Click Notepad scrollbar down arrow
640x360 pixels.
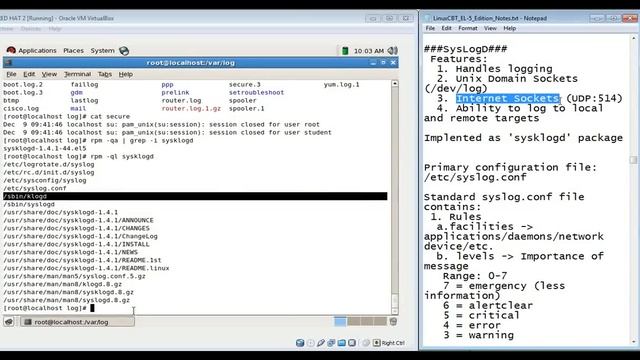[x=633, y=342]
